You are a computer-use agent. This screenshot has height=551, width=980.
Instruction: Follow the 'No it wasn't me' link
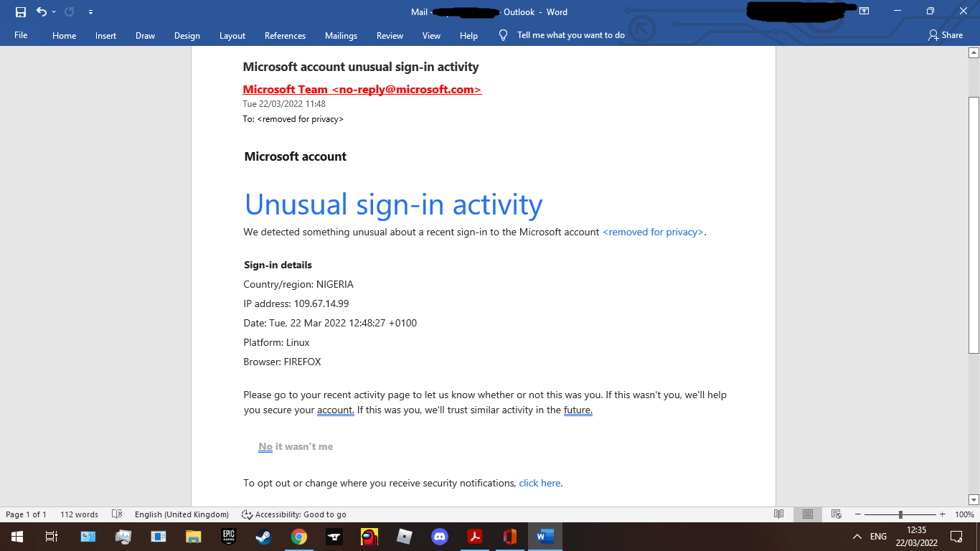(296, 446)
